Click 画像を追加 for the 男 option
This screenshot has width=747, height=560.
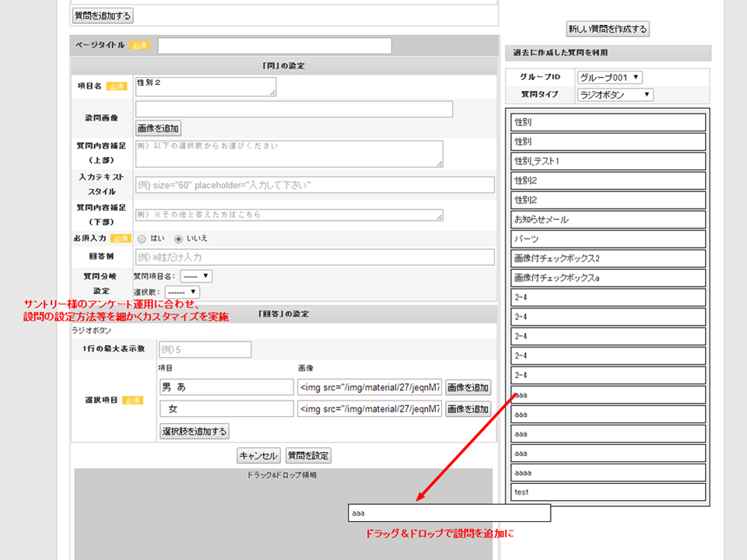click(468, 387)
